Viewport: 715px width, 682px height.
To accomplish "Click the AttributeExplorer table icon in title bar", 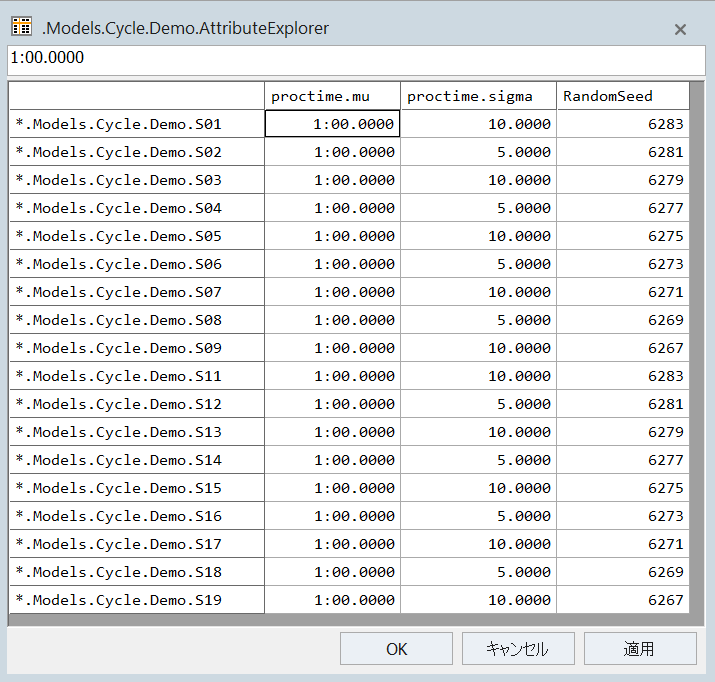I will (21, 26).
